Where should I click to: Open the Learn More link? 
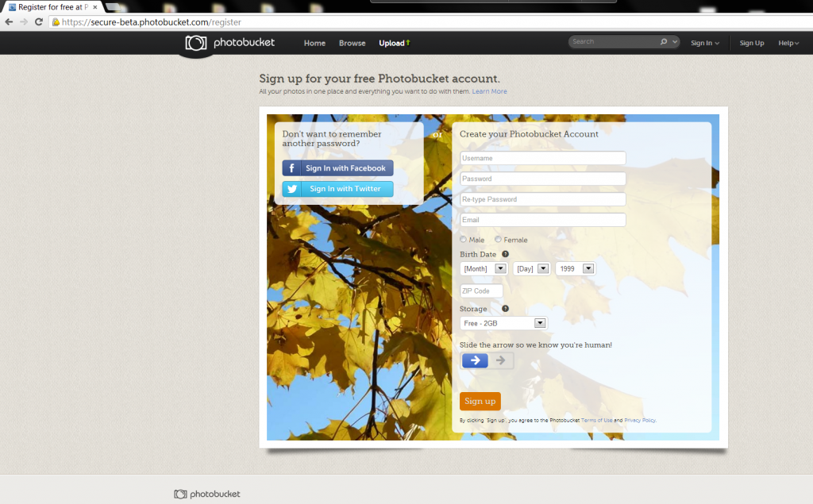click(489, 91)
